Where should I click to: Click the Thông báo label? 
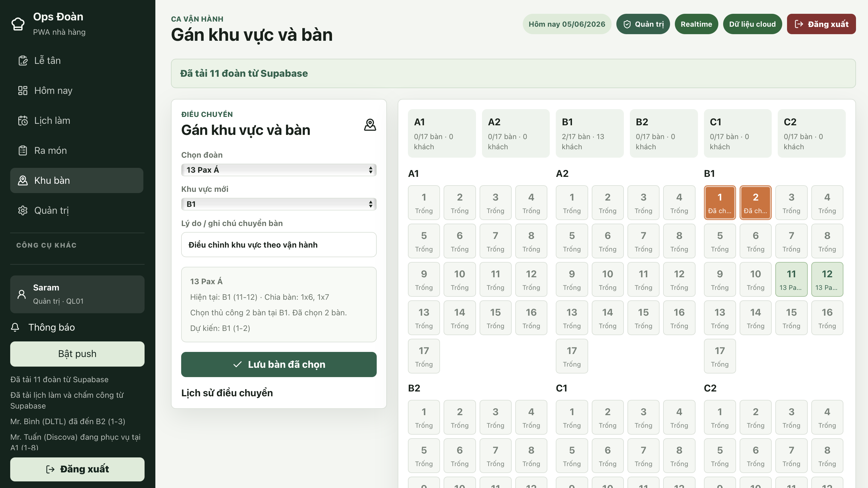coord(52,327)
